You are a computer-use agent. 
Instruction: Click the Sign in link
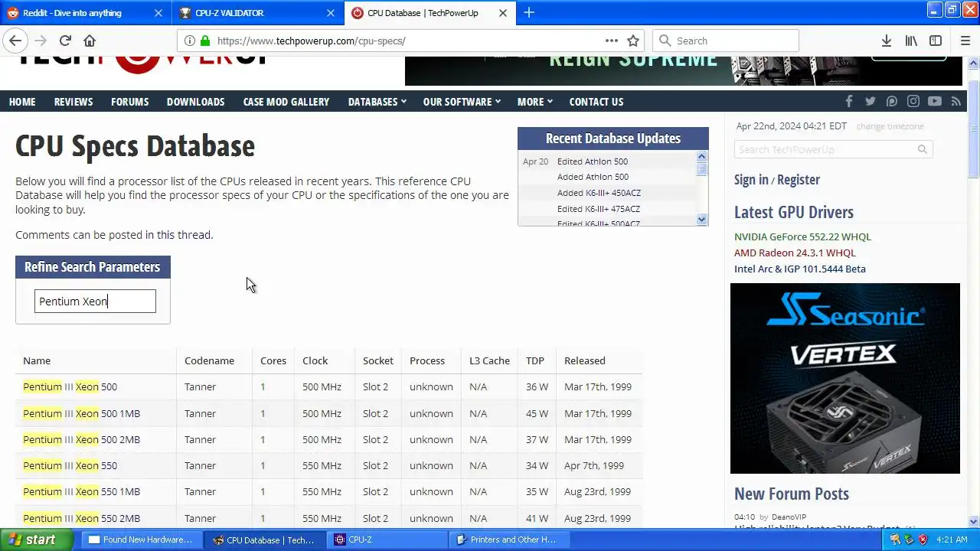tap(751, 179)
